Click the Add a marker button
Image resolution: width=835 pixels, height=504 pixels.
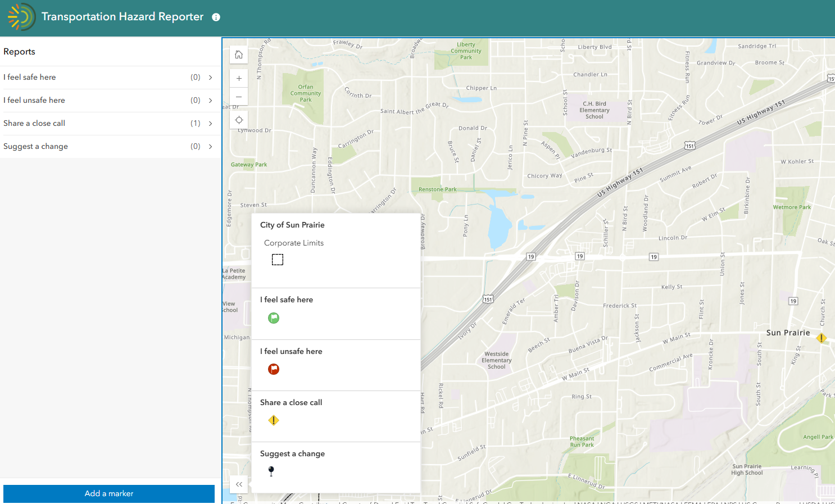click(x=109, y=494)
